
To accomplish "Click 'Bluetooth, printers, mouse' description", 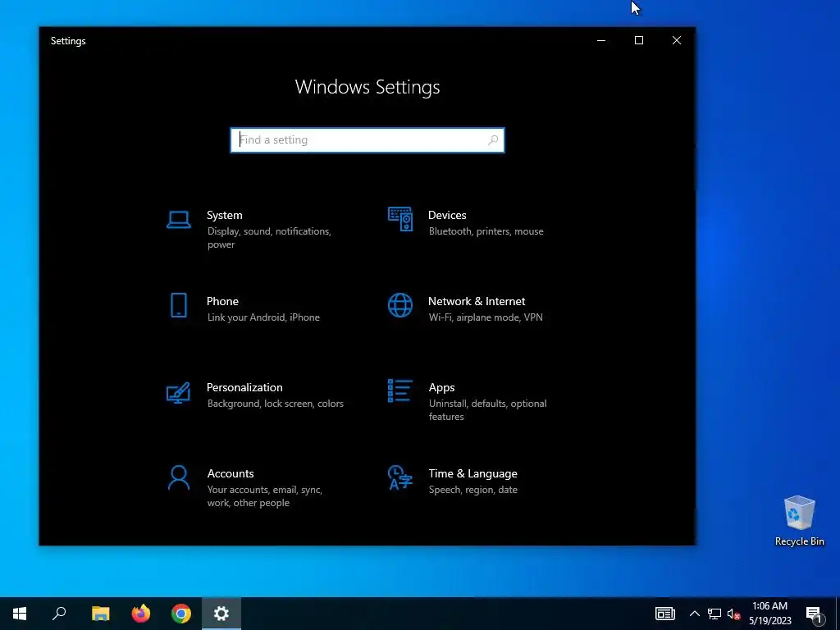I will click(x=486, y=231).
